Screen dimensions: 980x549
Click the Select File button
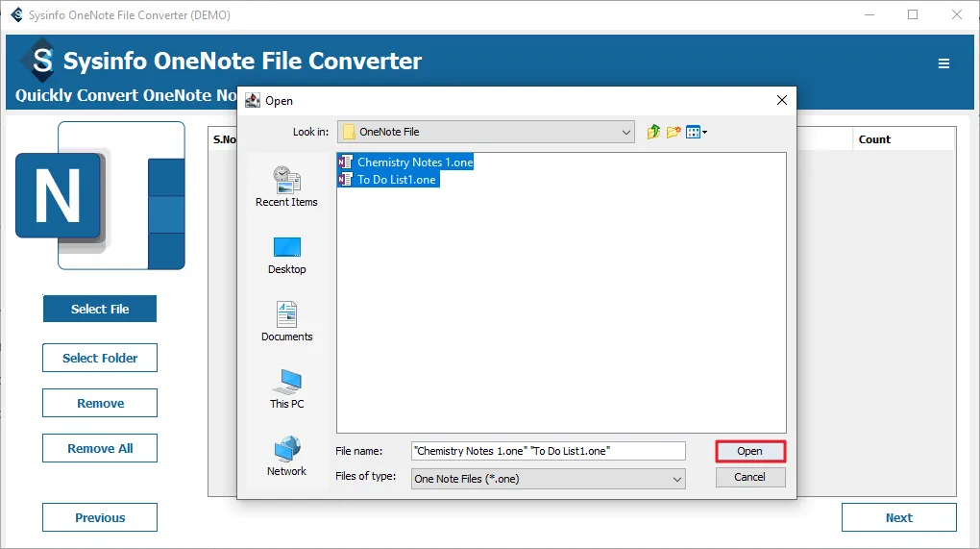coord(100,309)
